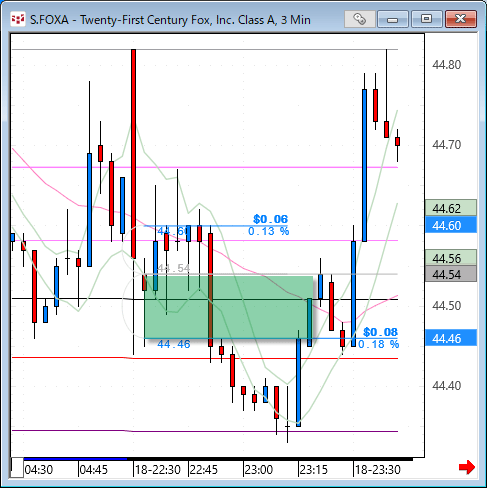The height and width of the screenshot is (488, 487).
Task: Click the blue 44.60 price marker
Action: [451, 225]
